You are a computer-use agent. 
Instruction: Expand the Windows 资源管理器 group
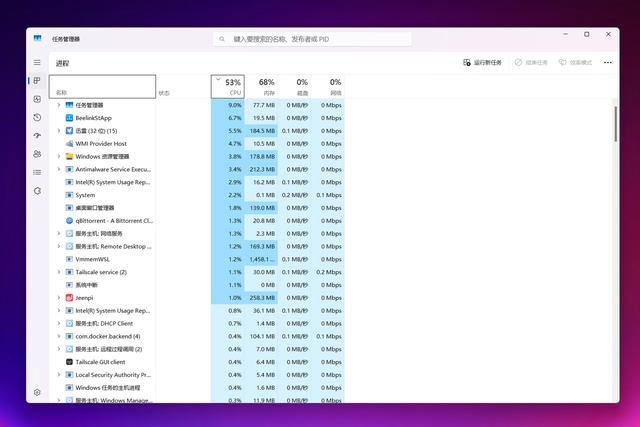pos(59,156)
